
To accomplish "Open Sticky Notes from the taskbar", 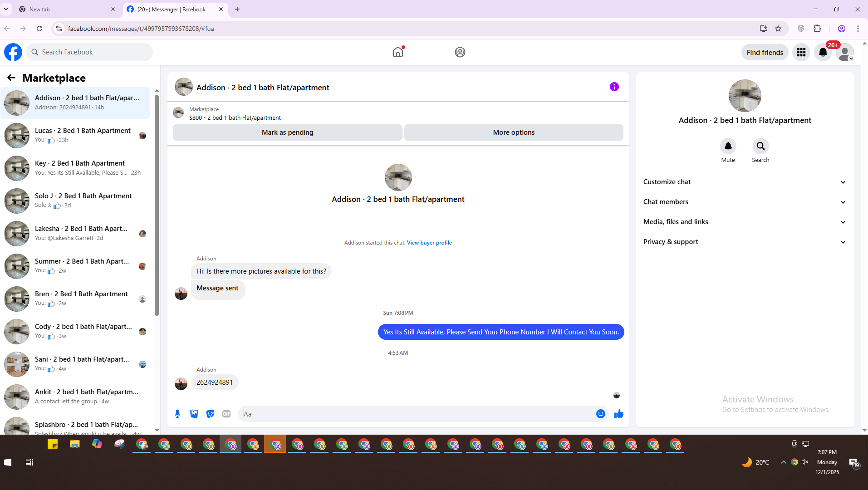I will [53, 444].
